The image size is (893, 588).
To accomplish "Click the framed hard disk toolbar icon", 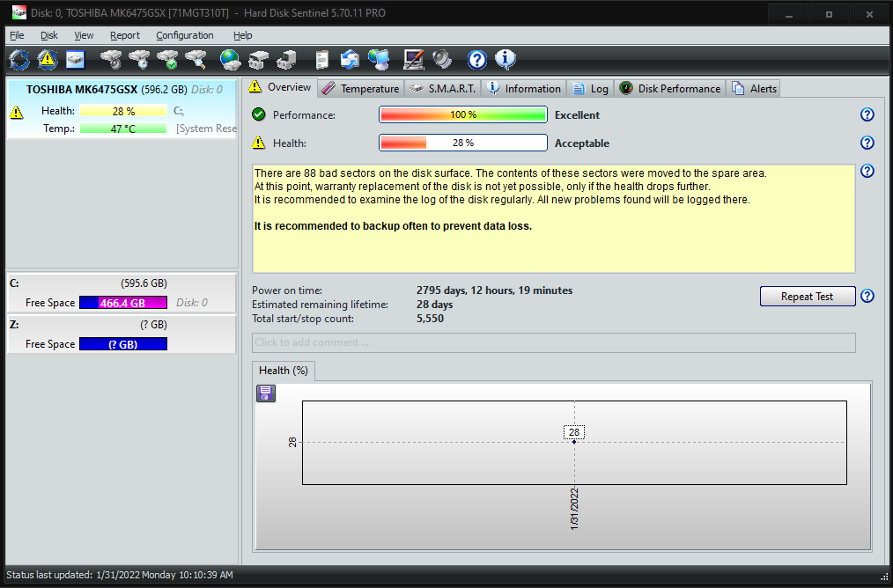I will pyautogui.click(x=75, y=60).
